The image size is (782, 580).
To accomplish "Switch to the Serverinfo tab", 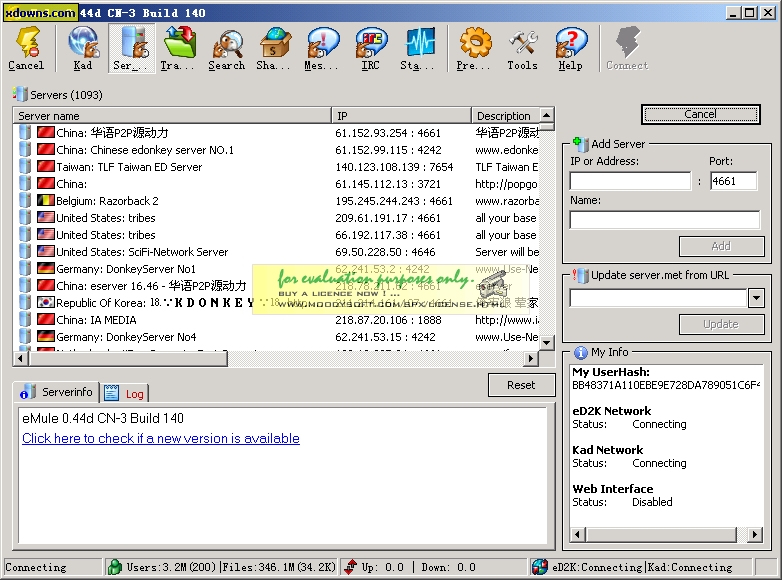I will 56,392.
